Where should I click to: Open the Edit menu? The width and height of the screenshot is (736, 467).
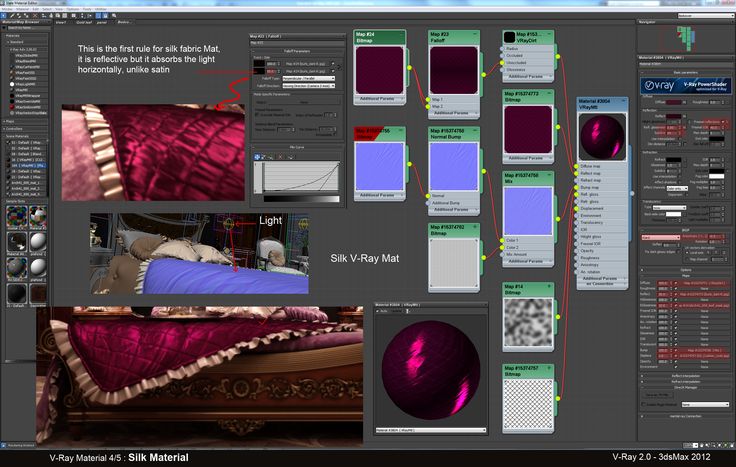(x=35, y=9)
